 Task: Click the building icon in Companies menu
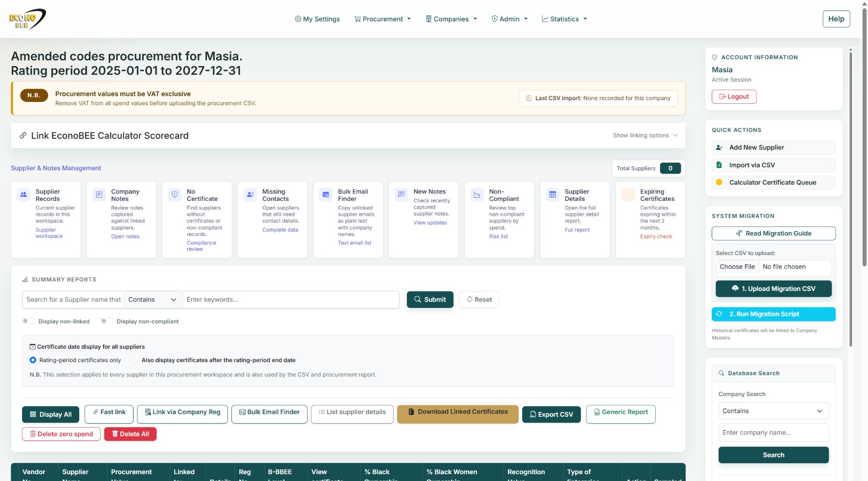428,19
